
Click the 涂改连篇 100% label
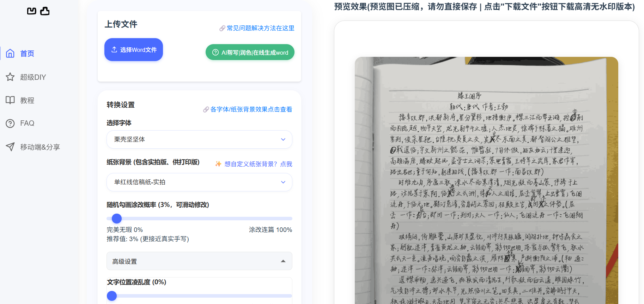point(271,230)
